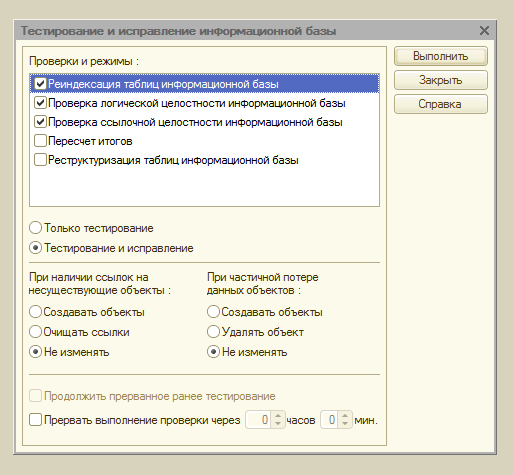This screenshot has width=513, height=475.
Task: Enable Прервать выполнение проверки через checkbox
Action: point(35,420)
